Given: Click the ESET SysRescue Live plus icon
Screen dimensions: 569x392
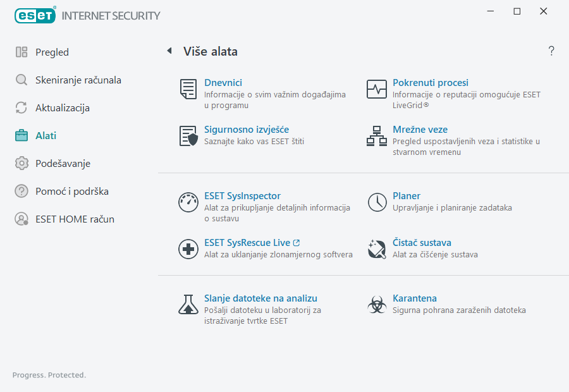Looking at the screenshot, I should pyautogui.click(x=188, y=249).
